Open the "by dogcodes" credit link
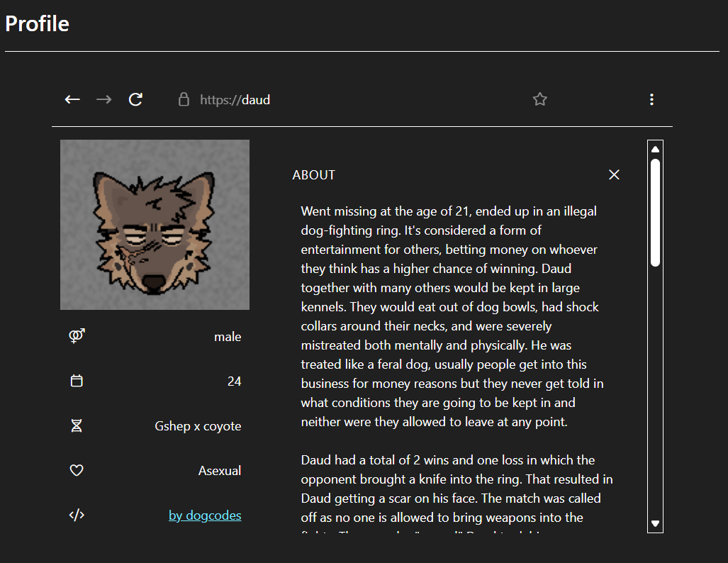Image resolution: width=728 pixels, height=563 pixels. pyautogui.click(x=205, y=515)
